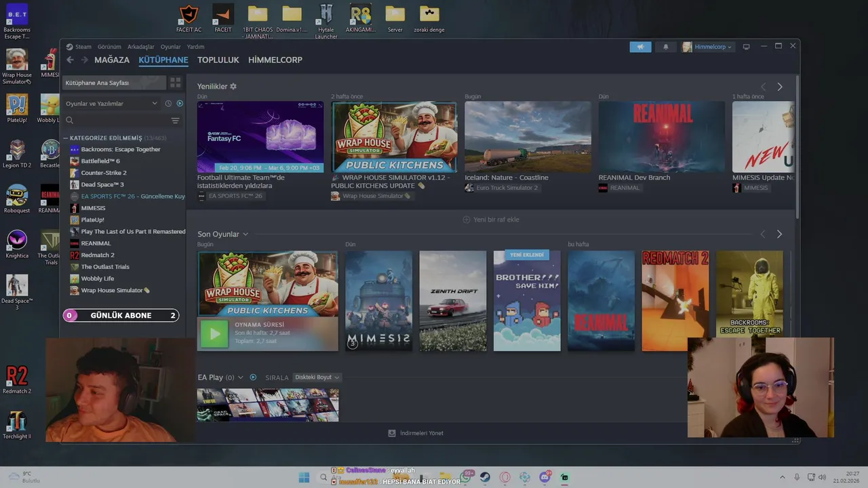Select Counter-Strike 2 in library list
Screen dimensions: 868x488
click(x=104, y=173)
